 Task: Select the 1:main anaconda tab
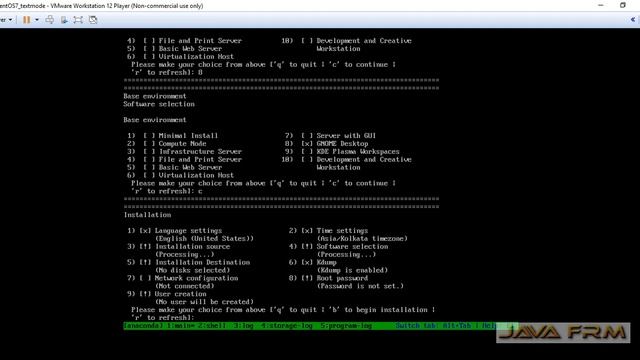coord(181,326)
